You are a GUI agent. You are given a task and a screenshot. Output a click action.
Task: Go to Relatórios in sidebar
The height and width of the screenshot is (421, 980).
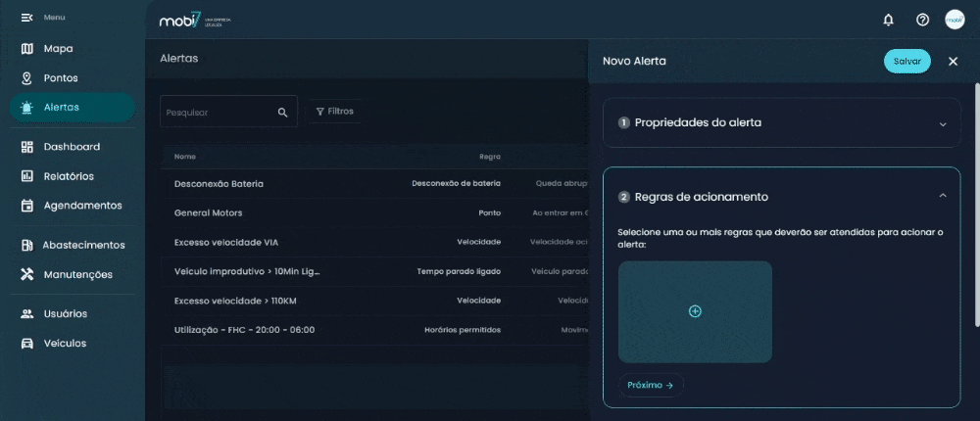pos(68,176)
